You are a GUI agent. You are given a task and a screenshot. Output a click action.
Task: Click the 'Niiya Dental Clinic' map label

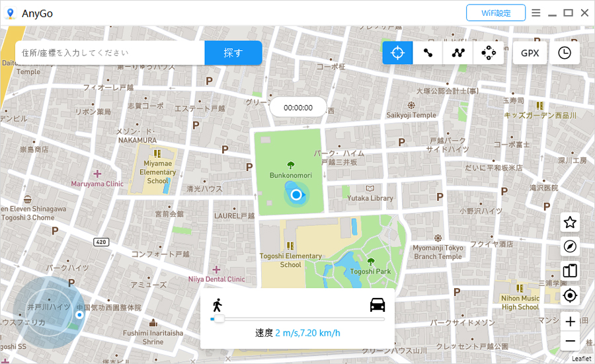point(217,279)
